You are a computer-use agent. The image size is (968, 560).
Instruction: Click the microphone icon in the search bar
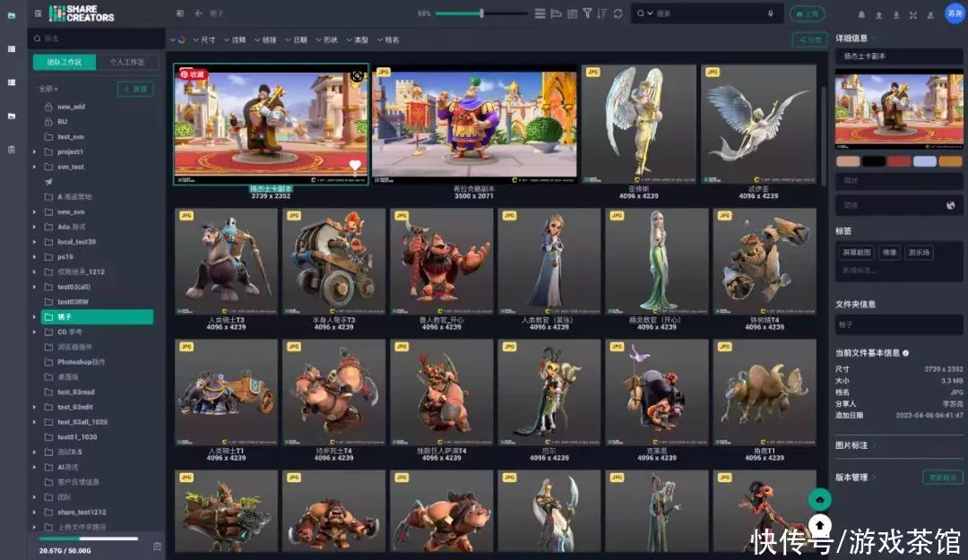coord(771,13)
